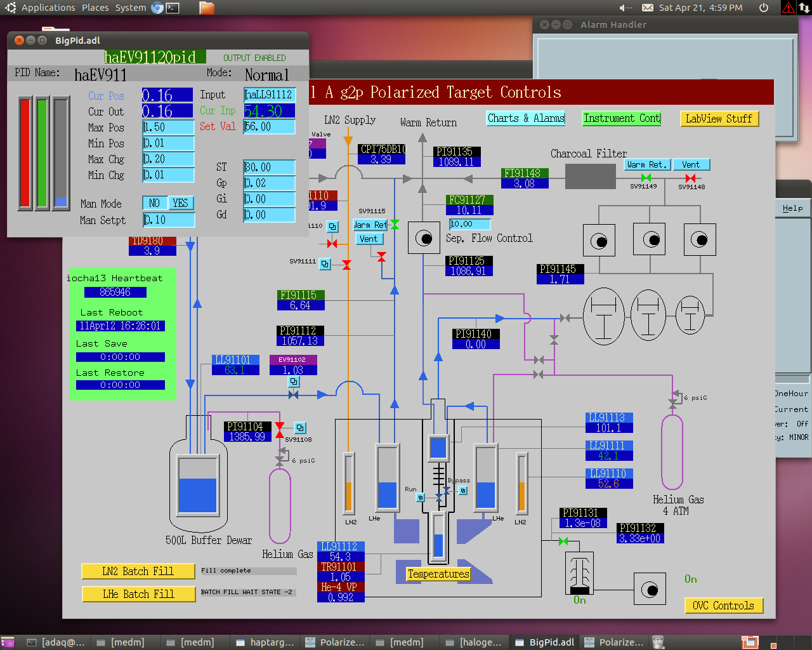Open related display icon under EV91102
The height and width of the screenshot is (650, 812).
click(294, 382)
